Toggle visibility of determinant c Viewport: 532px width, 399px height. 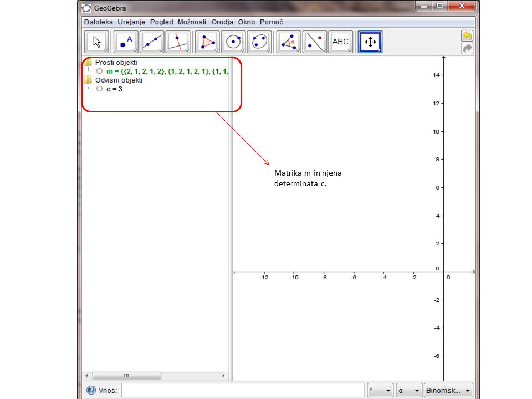pos(100,88)
